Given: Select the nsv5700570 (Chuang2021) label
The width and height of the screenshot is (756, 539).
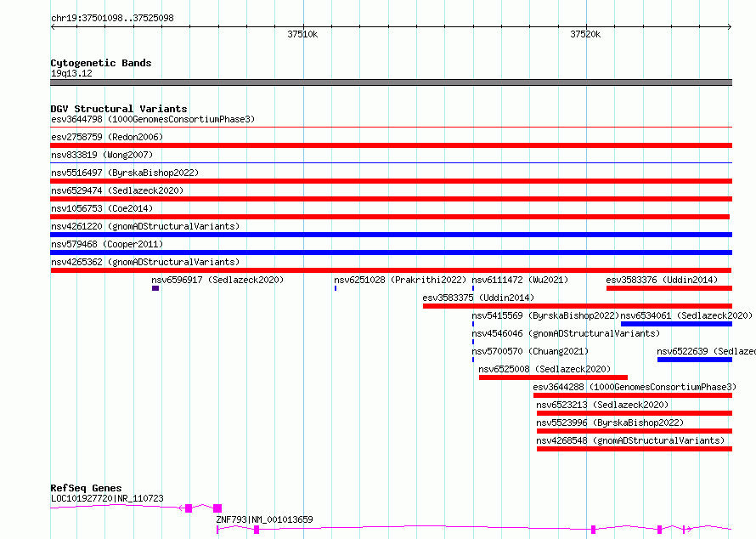Looking at the screenshot, I should pos(530,351).
